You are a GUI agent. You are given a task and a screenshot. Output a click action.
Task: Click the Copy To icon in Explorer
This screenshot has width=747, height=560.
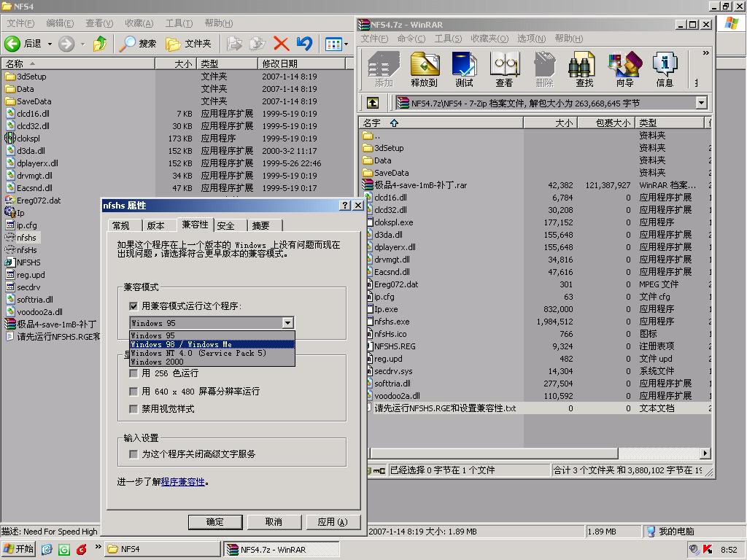coord(258,44)
